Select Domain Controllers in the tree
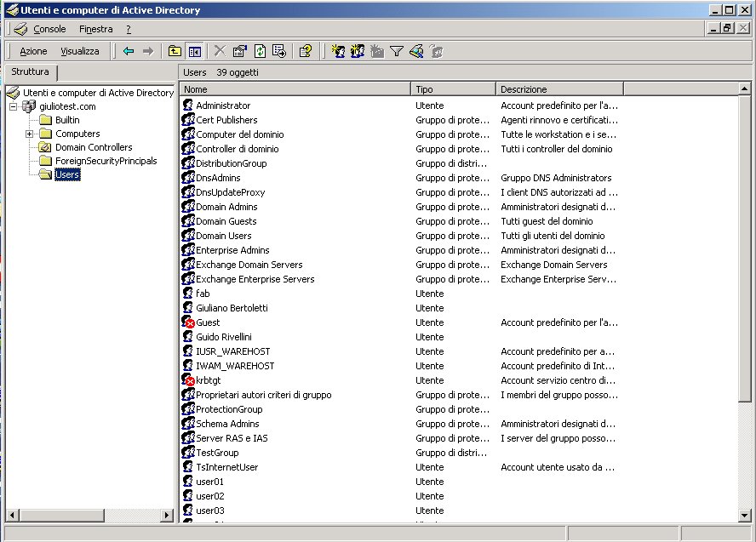The width and height of the screenshot is (756, 542). tap(94, 147)
